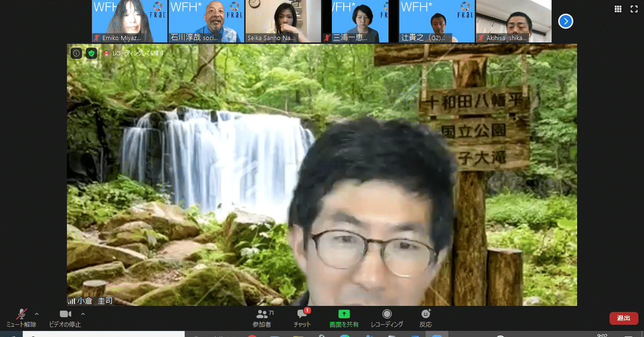
Task: Leave the meeting with 退出 button
Action: click(x=624, y=318)
